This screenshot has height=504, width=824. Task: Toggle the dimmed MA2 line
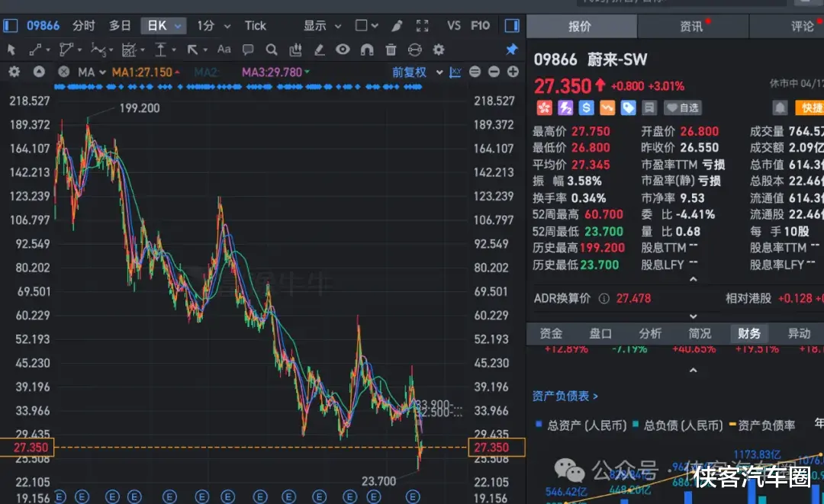coord(206,72)
